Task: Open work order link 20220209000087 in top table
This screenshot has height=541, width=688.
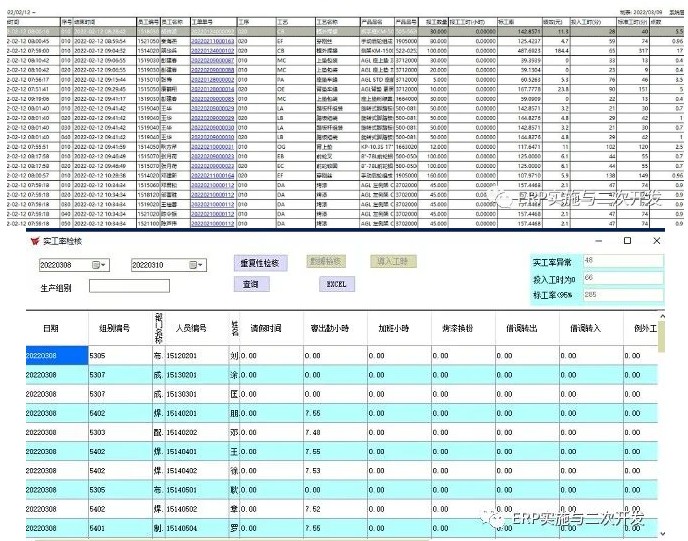Action: [212, 60]
